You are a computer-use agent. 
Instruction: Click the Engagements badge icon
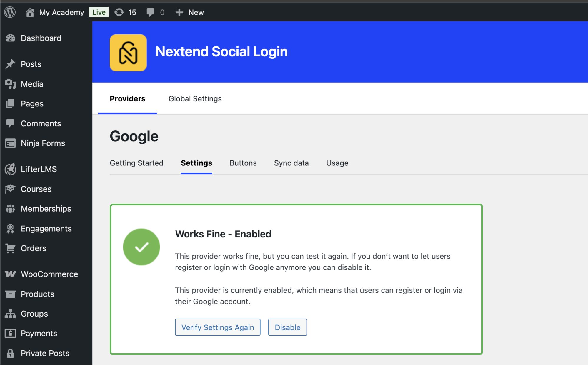[10, 229]
